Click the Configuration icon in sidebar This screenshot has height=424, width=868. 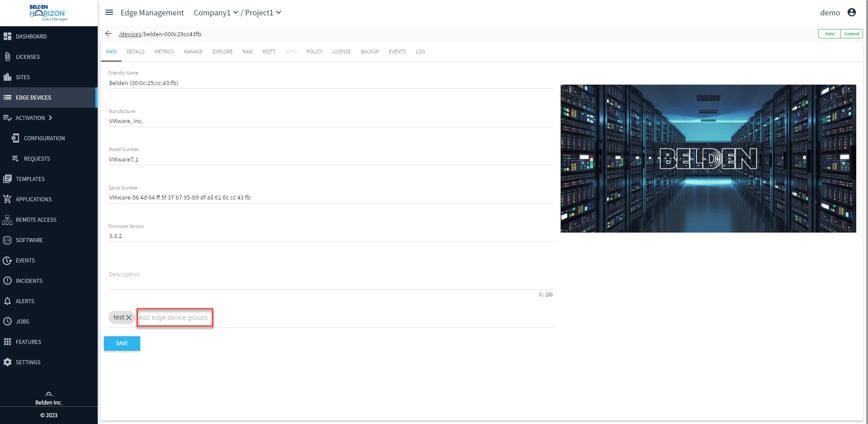15,138
